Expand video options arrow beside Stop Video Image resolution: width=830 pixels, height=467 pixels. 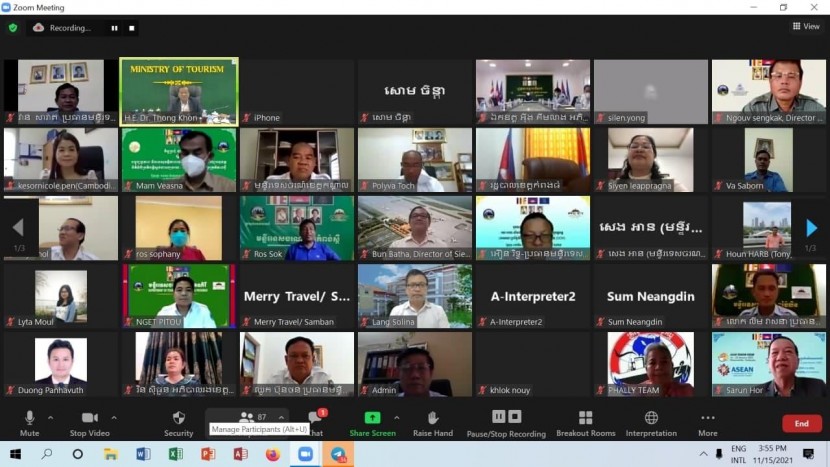114,417
